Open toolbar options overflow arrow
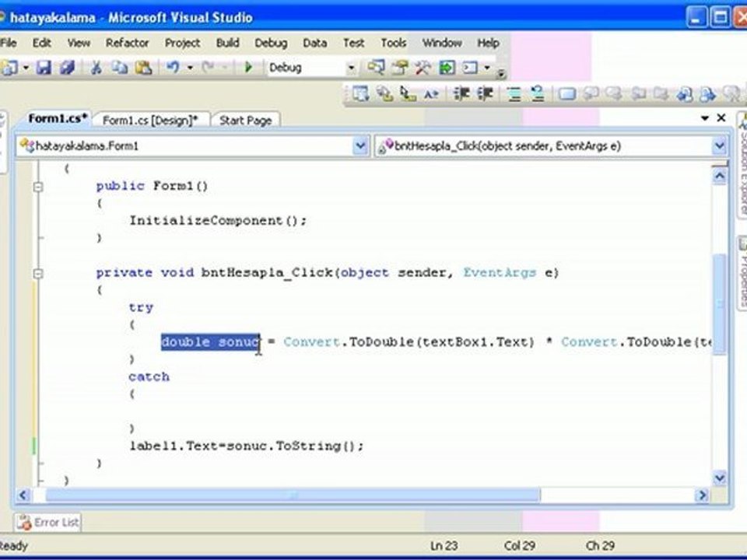The height and width of the screenshot is (560, 747). click(500, 73)
